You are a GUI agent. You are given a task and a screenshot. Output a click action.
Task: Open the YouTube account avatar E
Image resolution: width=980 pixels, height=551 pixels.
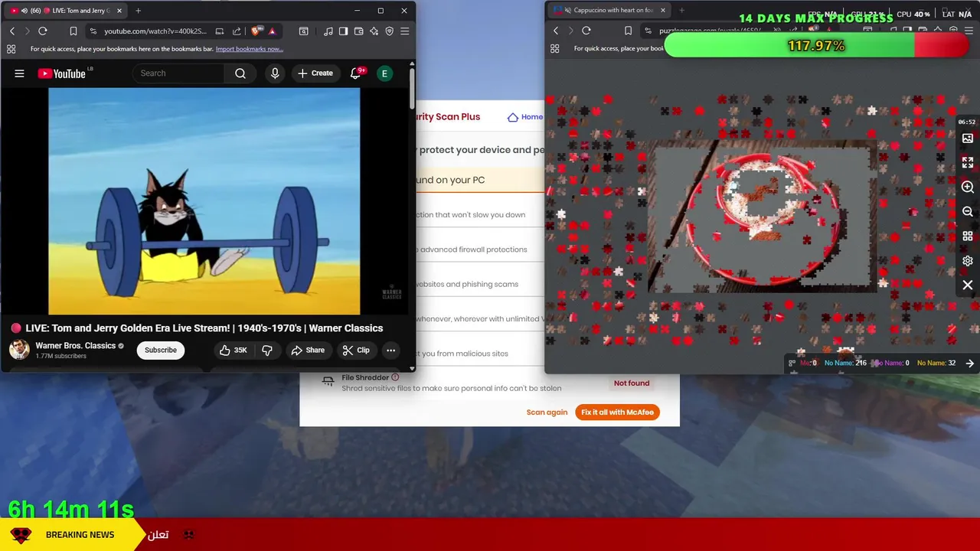[x=384, y=73]
